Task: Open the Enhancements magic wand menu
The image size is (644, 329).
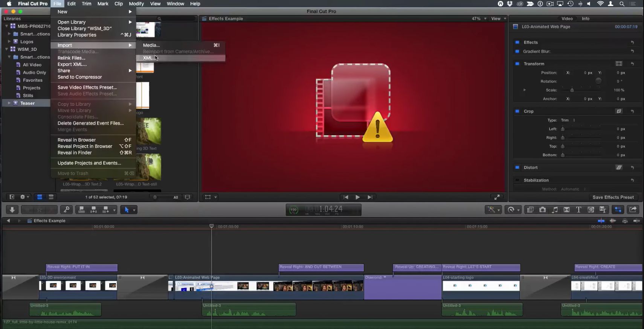Action: tap(493, 210)
